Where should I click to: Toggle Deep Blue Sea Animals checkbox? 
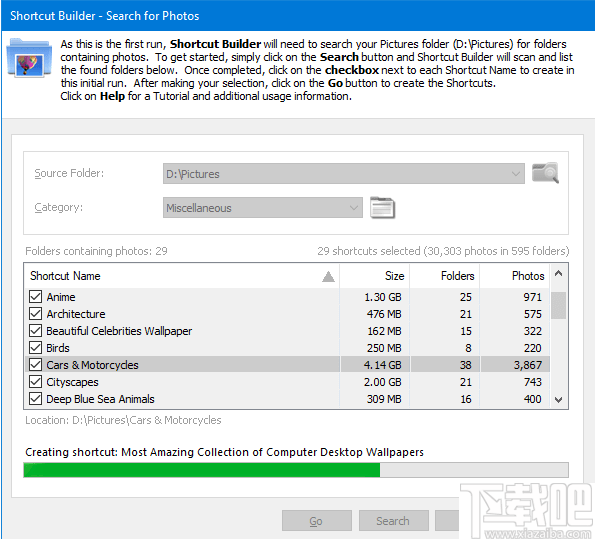tap(35, 399)
